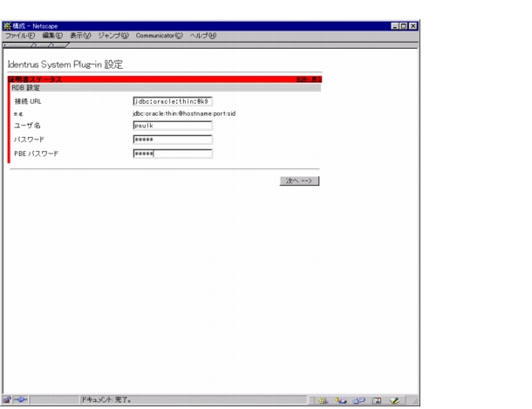Screen dimensions: 532x409
Task: Open the ヘルプ(H) menu
Action: click(203, 36)
